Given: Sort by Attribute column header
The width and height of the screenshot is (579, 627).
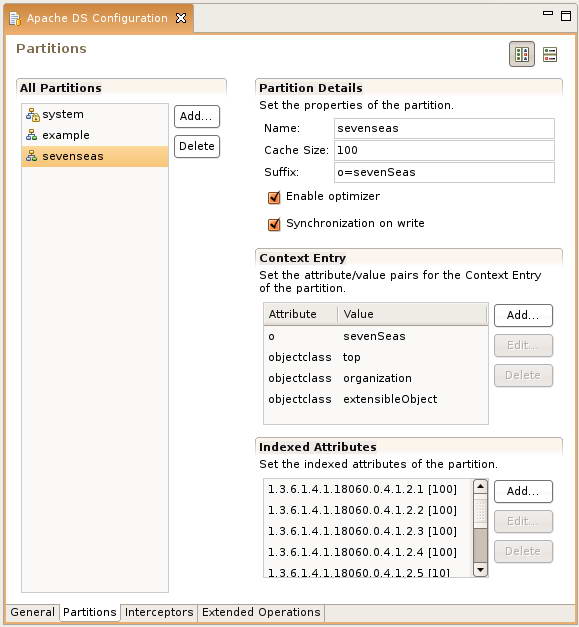Looking at the screenshot, I should [x=301, y=314].
